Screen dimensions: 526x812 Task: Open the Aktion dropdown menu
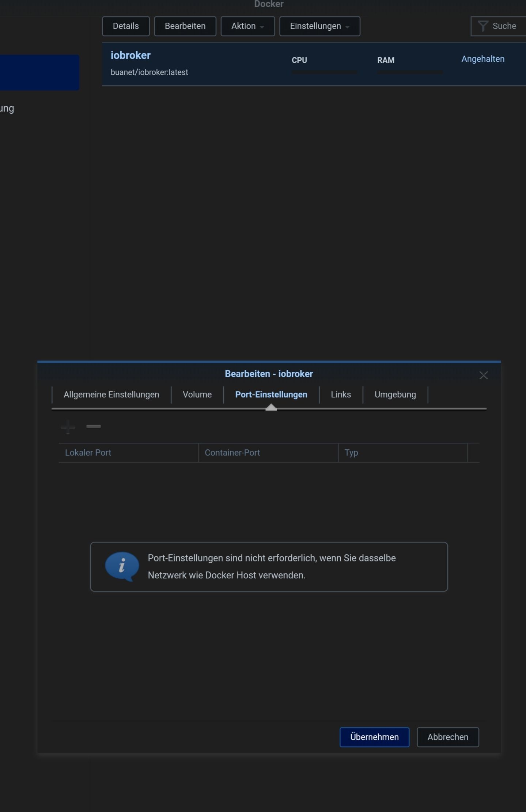pyautogui.click(x=248, y=26)
